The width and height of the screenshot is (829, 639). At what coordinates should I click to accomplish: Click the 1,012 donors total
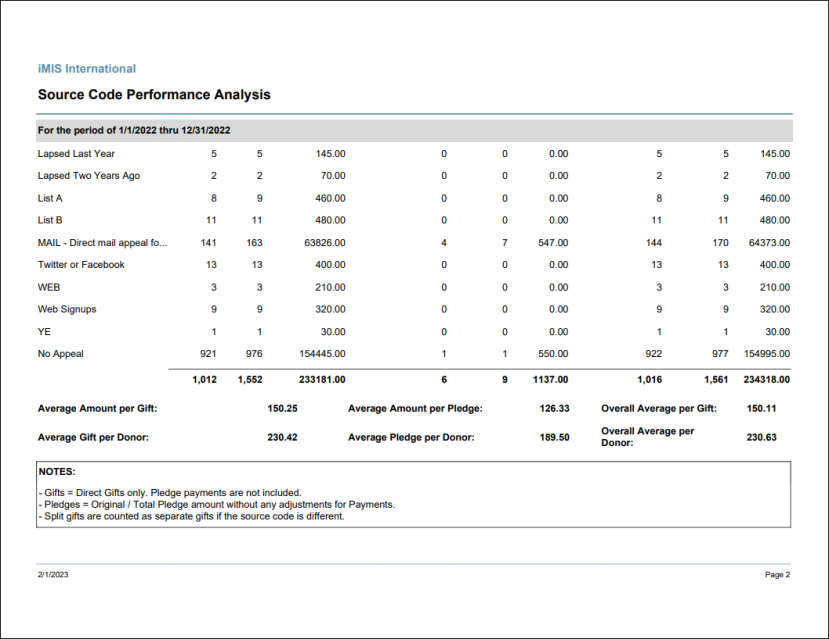click(x=205, y=379)
